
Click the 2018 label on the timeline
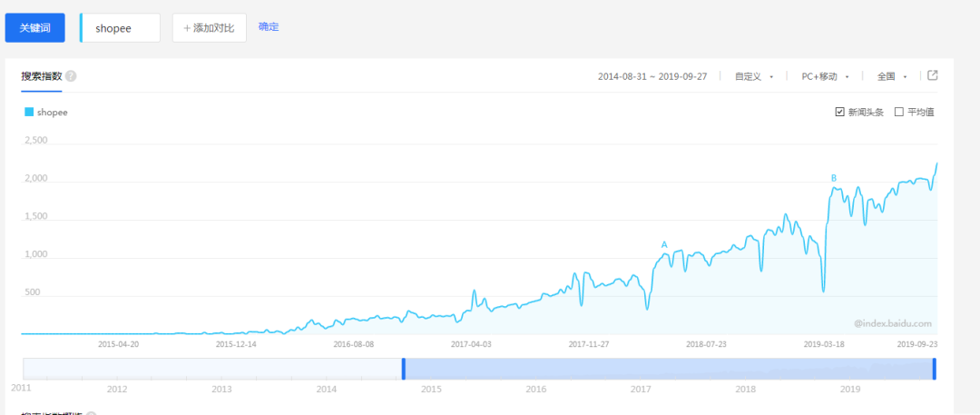point(746,390)
